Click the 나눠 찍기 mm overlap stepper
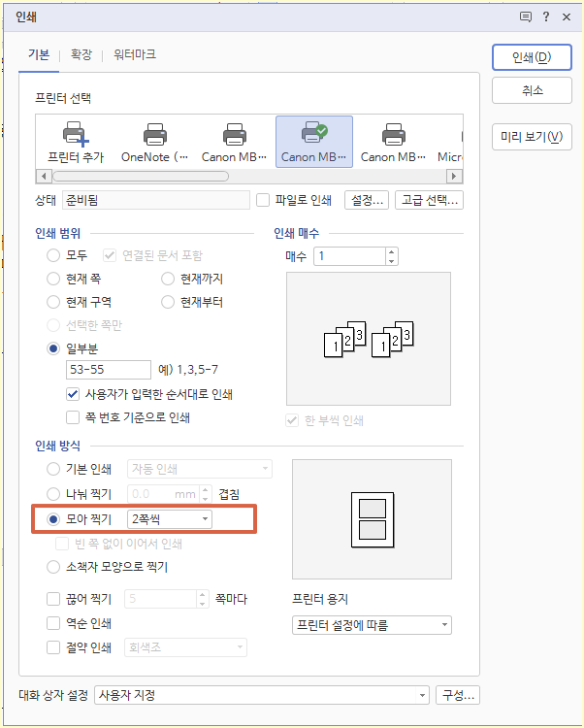 [206, 493]
